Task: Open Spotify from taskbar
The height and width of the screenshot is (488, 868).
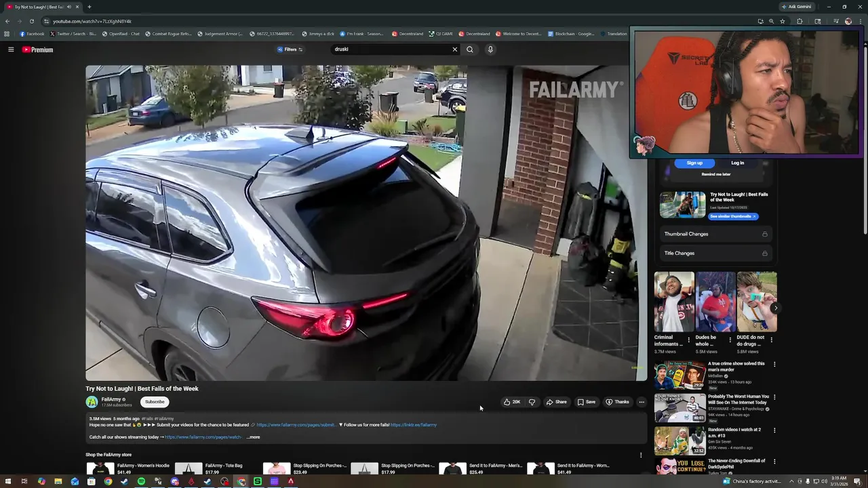Action: coord(141,481)
